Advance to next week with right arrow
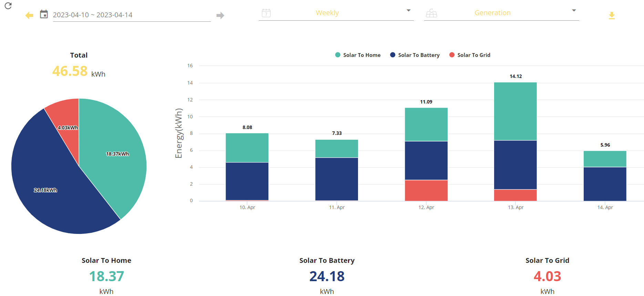Image resolution: width=644 pixels, height=296 pixels. (220, 15)
